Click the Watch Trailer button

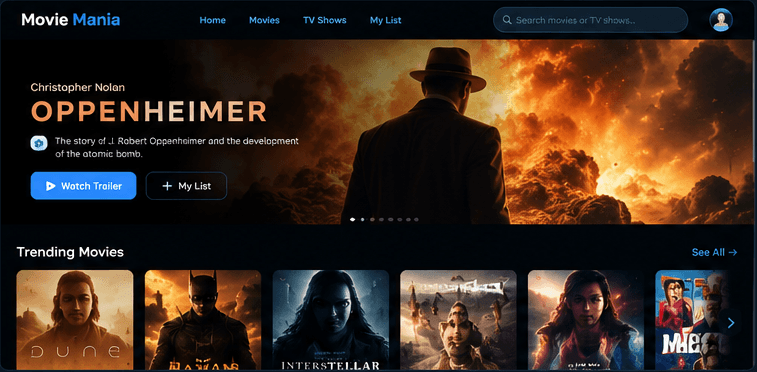[x=84, y=186]
